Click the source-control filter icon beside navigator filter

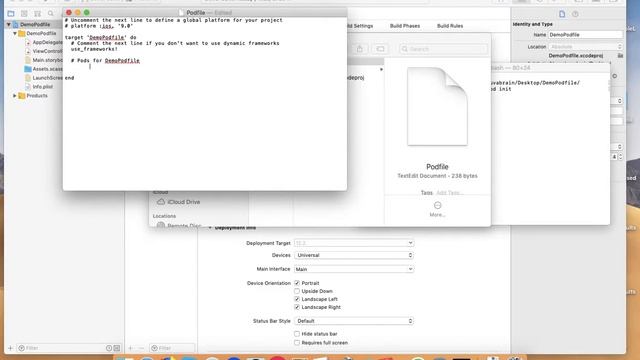pos(117,348)
